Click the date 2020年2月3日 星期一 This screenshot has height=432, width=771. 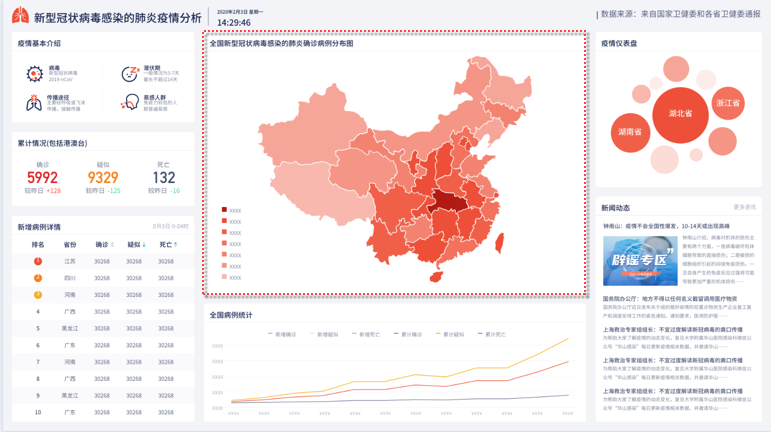pyautogui.click(x=240, y=11)
